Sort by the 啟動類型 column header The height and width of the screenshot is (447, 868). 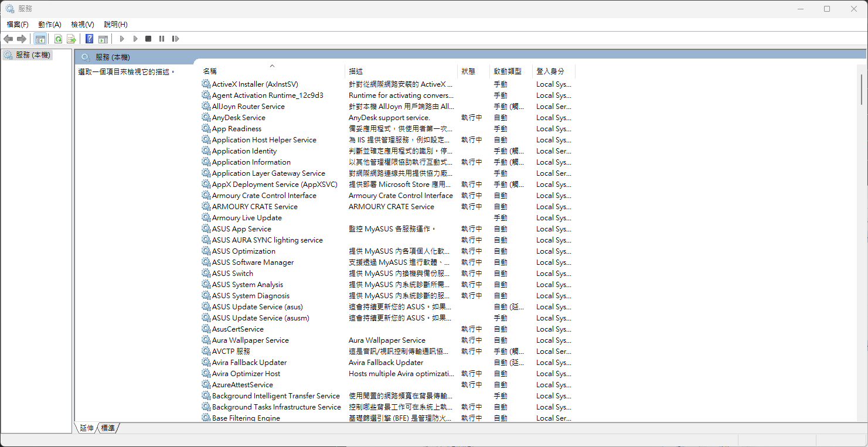(x=511, y=71)
